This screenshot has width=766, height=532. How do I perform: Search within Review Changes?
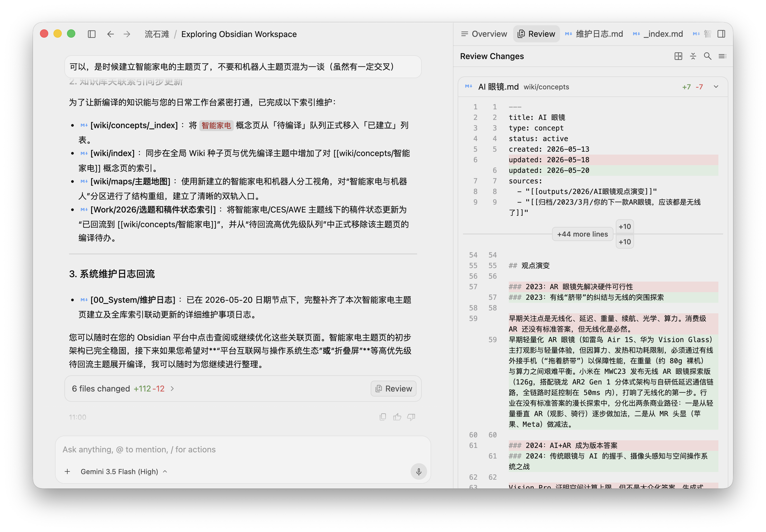[707, 56]
